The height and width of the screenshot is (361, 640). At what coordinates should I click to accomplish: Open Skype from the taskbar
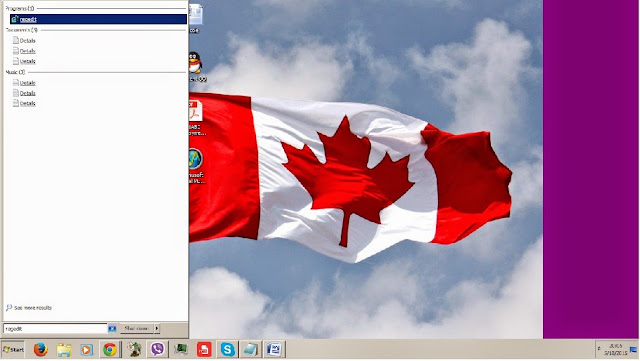(x=227, y=349)
